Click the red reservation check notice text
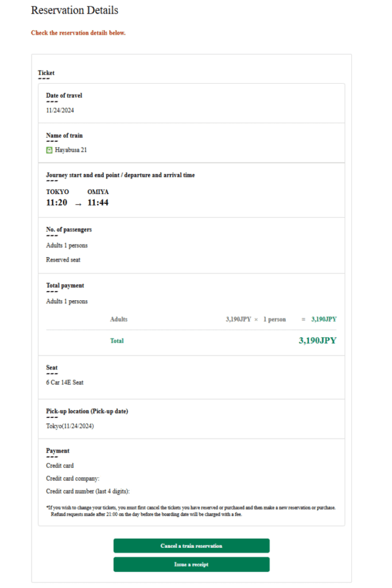 [x=76, y=33]
